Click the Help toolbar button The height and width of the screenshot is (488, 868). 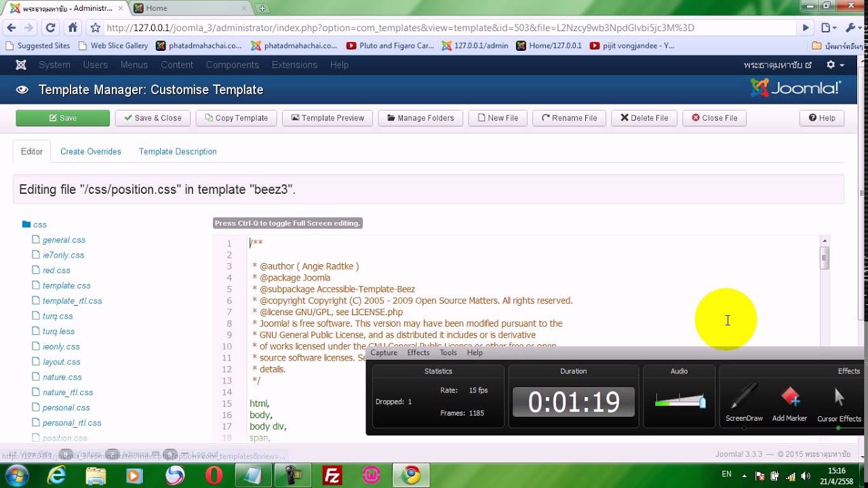[x=822, y=118]
